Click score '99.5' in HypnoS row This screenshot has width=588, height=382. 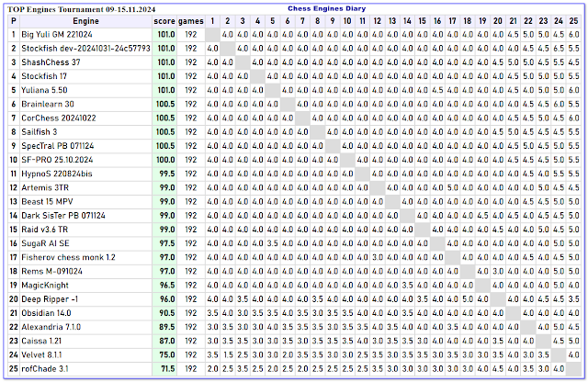tap(167, 174)
